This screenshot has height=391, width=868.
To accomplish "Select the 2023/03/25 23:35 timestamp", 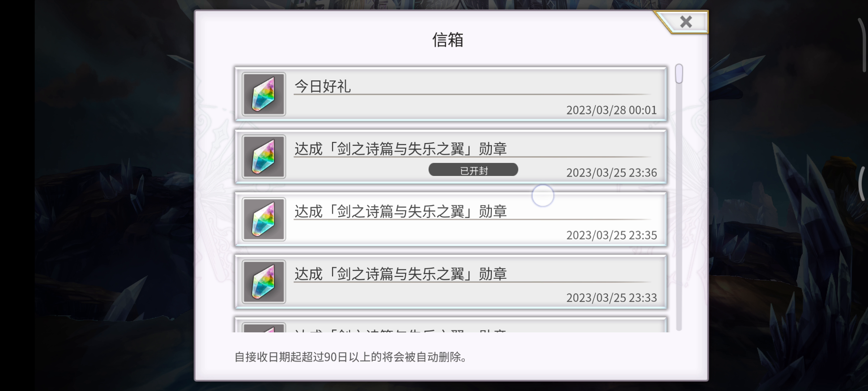I will pyautogui.click(x=612, y=235).
